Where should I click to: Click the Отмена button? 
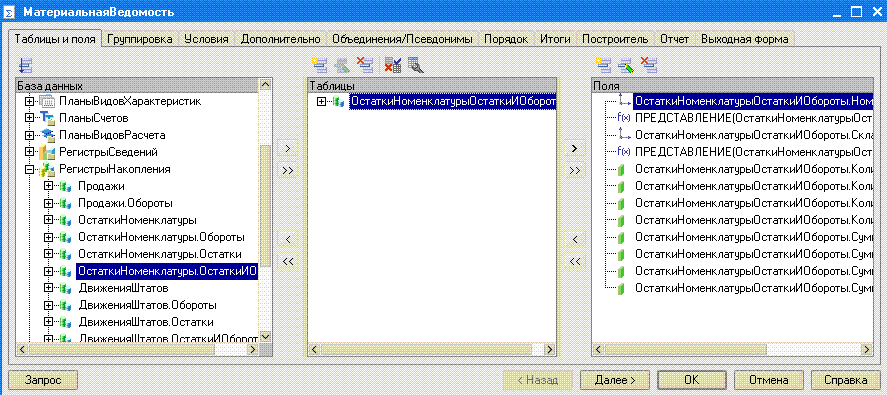[x=769, y=380]
